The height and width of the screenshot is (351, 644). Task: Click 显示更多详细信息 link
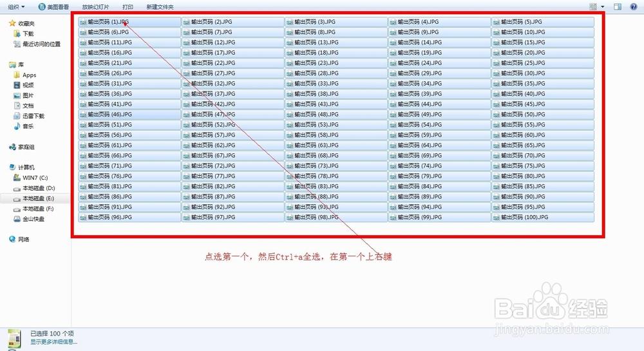54,341
